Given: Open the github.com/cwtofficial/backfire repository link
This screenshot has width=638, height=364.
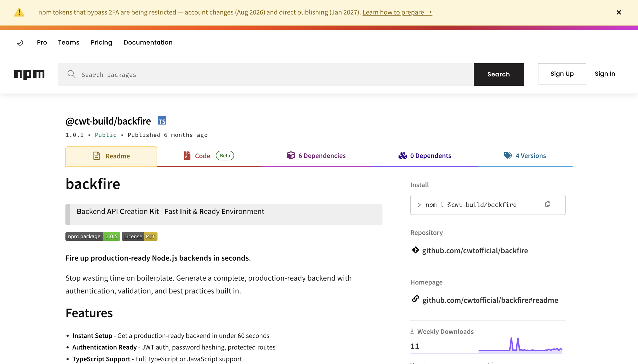Looking at the screenshot, I should (475, 251).
